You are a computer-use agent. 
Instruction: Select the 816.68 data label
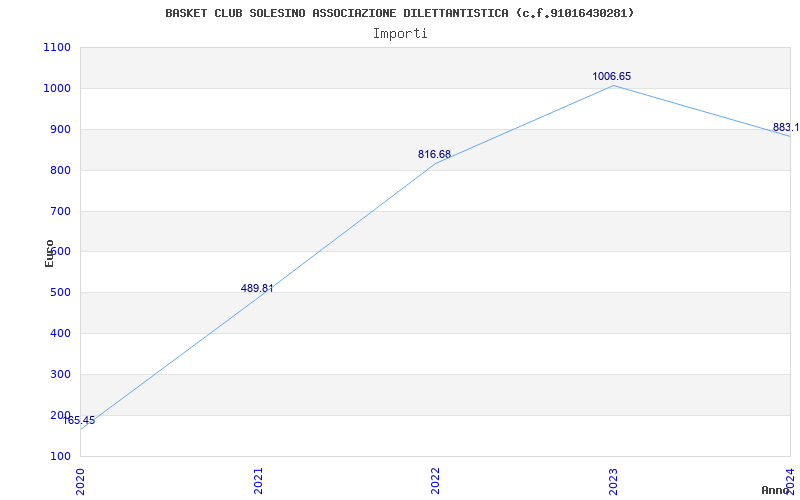[434, 154]
